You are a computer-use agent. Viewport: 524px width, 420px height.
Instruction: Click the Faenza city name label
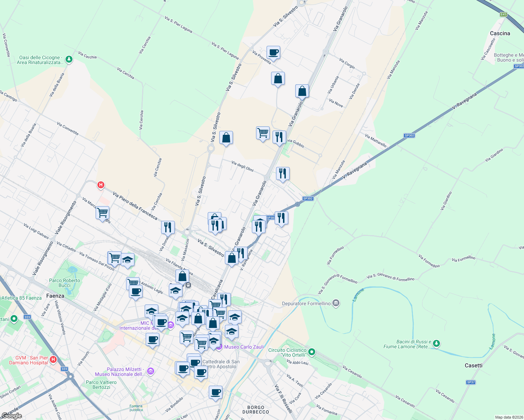[56, 296]
